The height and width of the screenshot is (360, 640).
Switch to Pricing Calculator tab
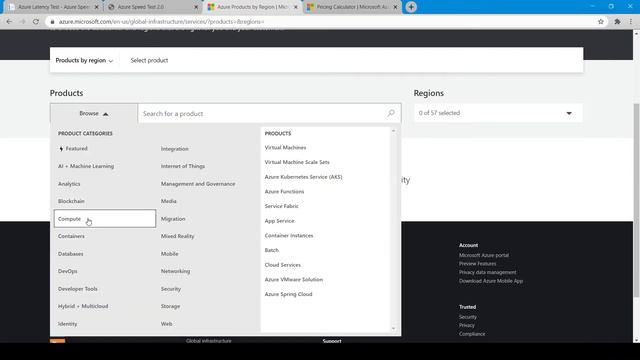353,7
